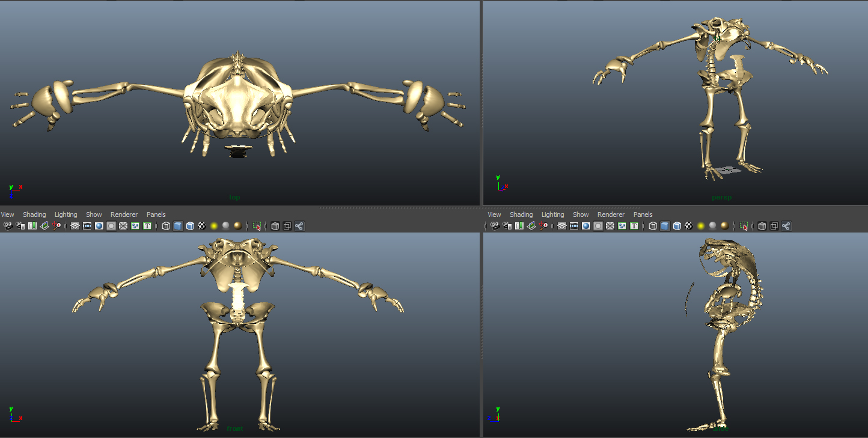The image size is (868, 438).
Task: Select Smooth Shade All in side panel
Action: [665, 226]
